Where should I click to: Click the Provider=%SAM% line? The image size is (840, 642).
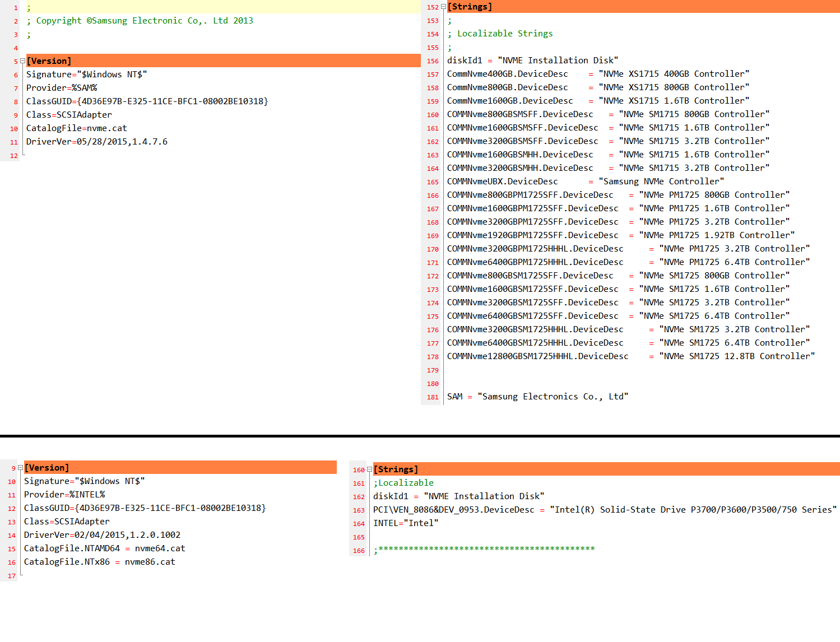62,88
